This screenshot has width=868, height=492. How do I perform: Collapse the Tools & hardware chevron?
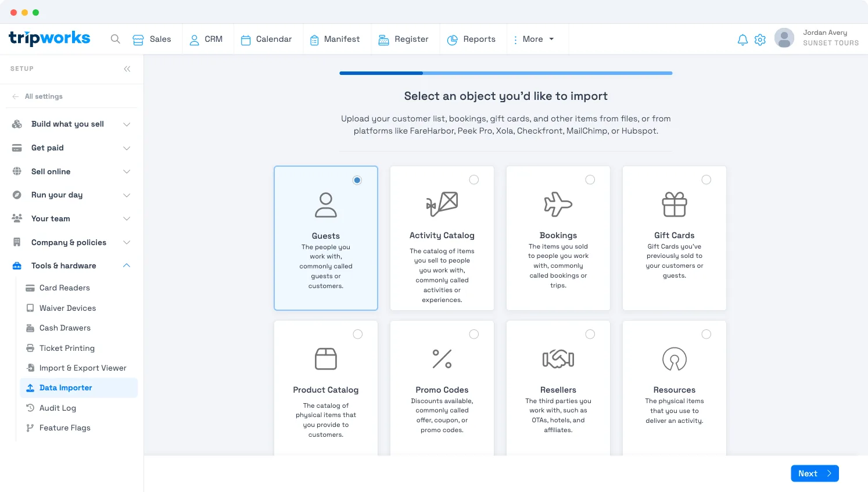127,265
